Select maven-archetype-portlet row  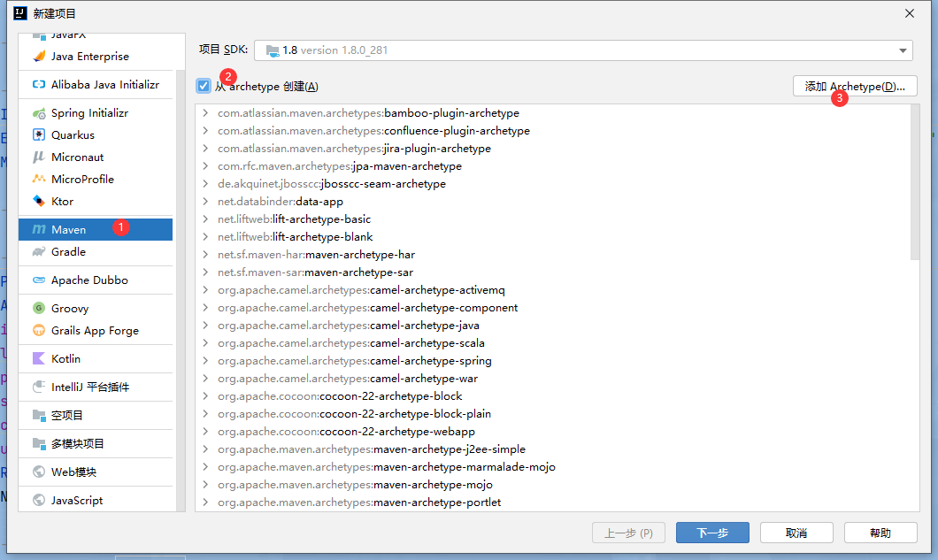552,502
